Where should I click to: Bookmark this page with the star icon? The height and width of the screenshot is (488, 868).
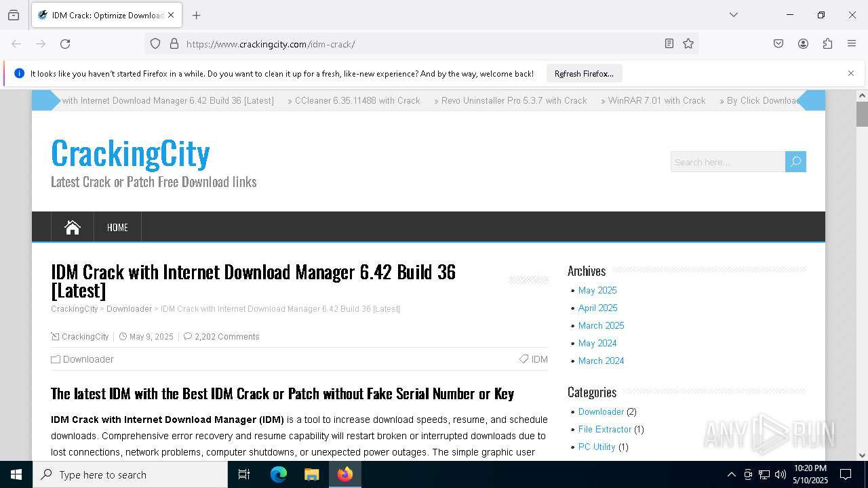[688, 44]
